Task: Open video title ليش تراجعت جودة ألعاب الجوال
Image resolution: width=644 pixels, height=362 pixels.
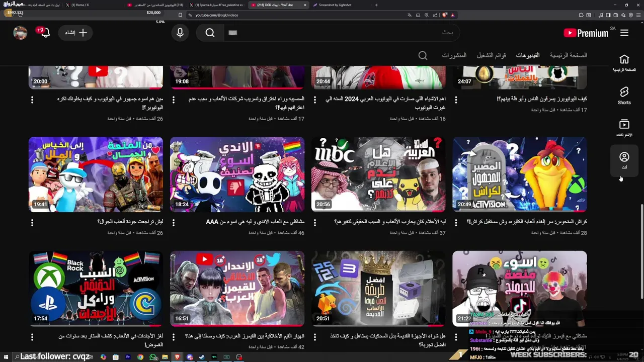Action: click(x=130, y=222)
